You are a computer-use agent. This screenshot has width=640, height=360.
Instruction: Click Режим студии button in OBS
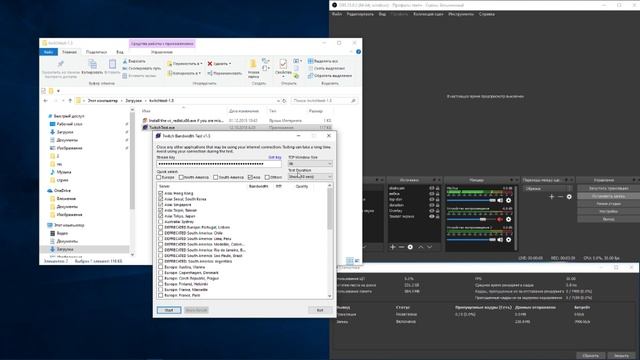click(x=608, y=204)
